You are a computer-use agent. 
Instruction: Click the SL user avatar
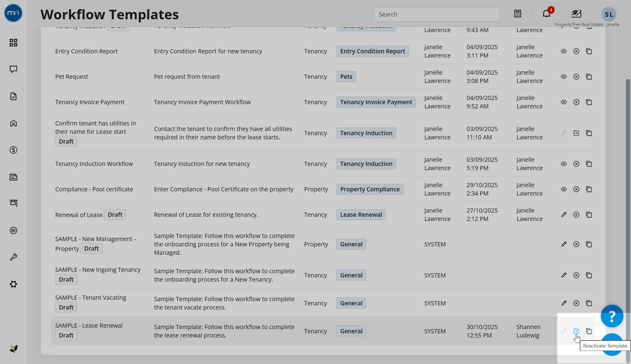click(609, 15)
